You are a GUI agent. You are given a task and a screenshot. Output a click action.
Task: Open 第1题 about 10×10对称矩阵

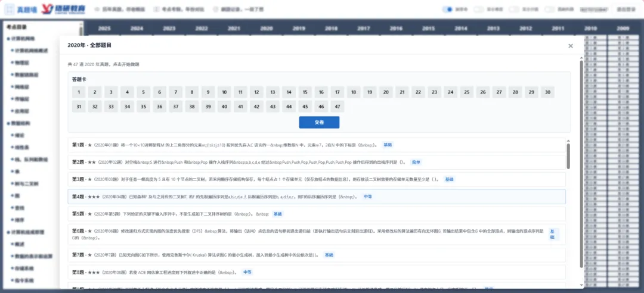click(x=317, y=145)
